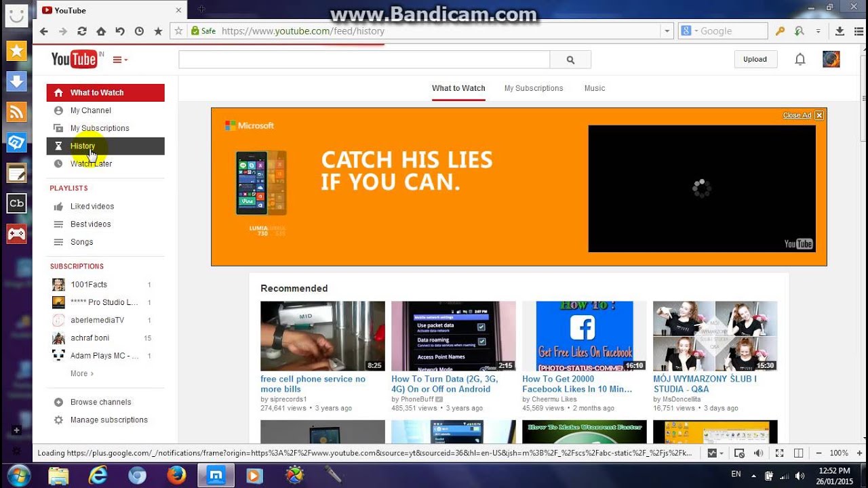
Task: Open YouTube notifications bell
Action: (x=800, y=60)
